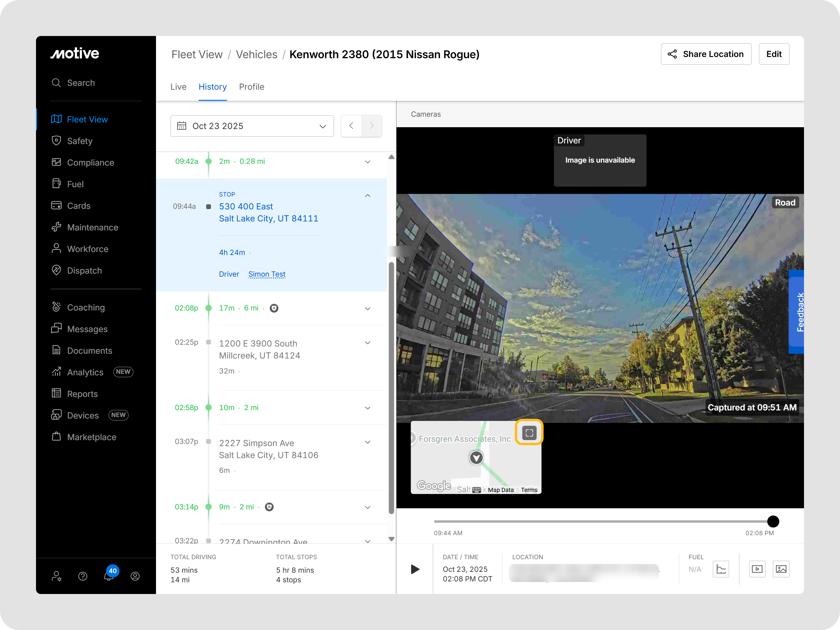
Task: Switch to the Profile tab
Action: 251,87
